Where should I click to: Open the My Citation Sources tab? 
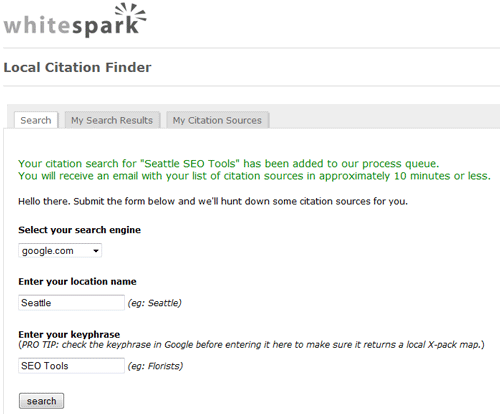[217, 120]
